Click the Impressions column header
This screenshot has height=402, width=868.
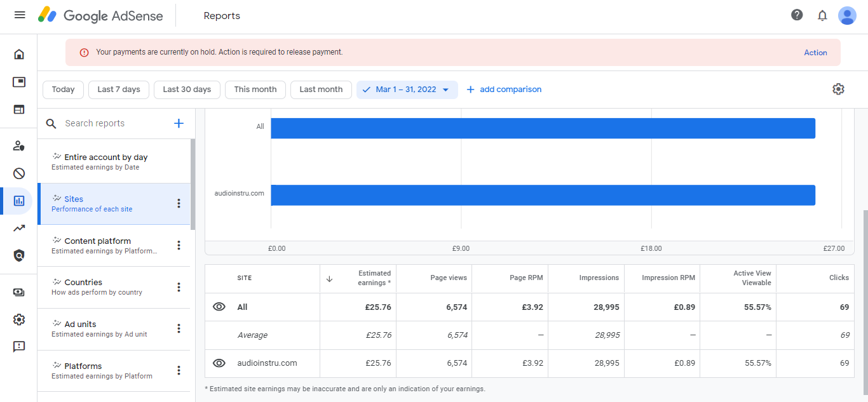(x=599, y=278)
